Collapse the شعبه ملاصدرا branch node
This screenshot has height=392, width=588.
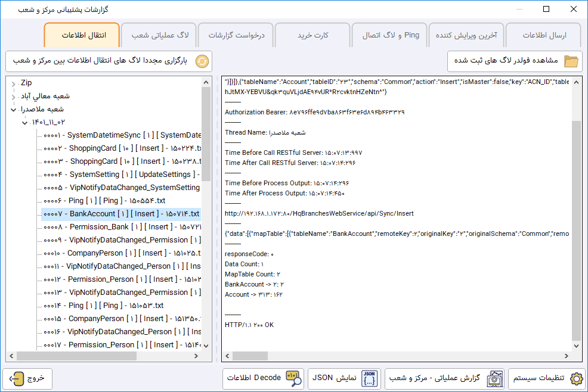[14, 109]
